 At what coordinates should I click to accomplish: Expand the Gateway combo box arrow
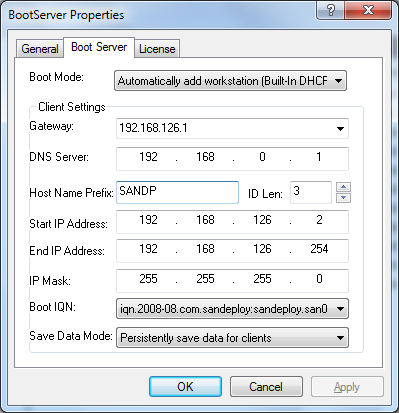pyautogui.click(x=340, y=128)
